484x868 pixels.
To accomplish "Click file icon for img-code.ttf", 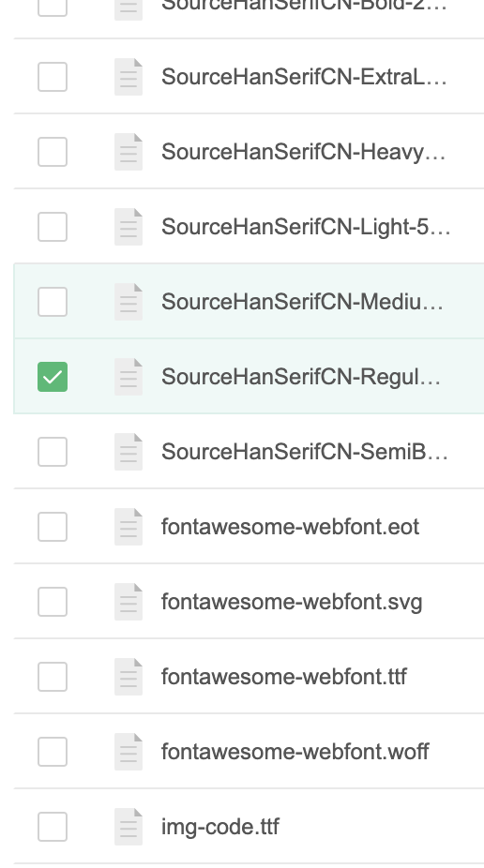I will click(x=129, y=827).
